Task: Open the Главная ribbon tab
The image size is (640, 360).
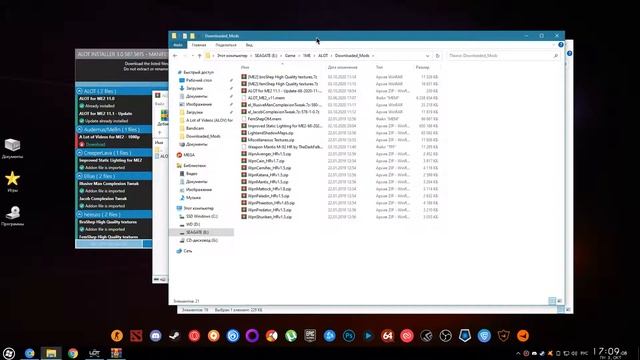Action: [x=199, y=45]
